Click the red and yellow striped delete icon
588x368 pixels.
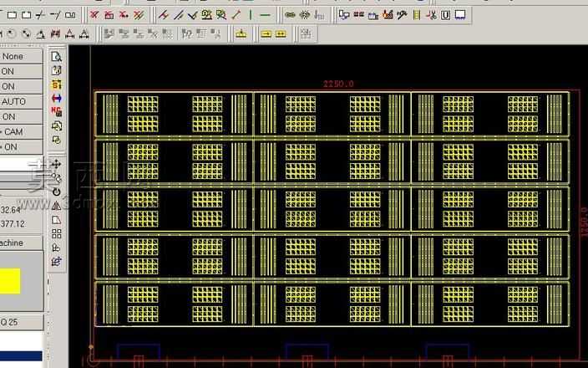[x=139, y=15]
